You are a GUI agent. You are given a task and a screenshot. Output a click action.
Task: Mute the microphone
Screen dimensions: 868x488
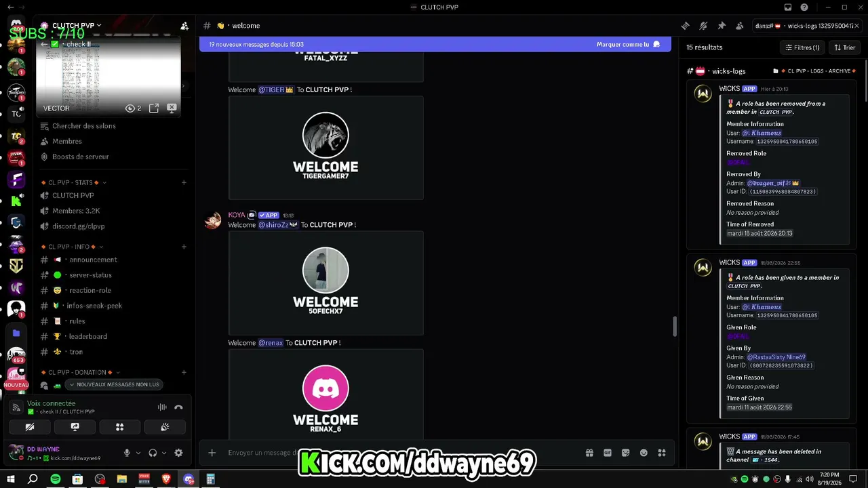pos(127,453)
